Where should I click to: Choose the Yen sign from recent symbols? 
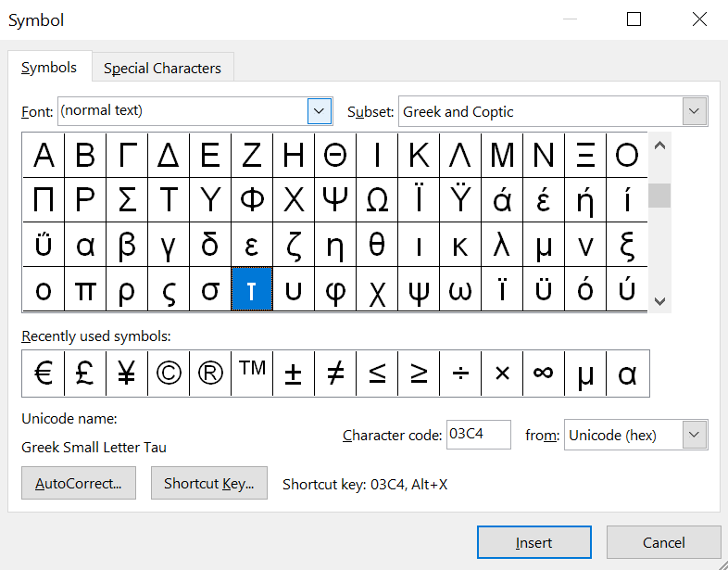click(x=127, y=374)
